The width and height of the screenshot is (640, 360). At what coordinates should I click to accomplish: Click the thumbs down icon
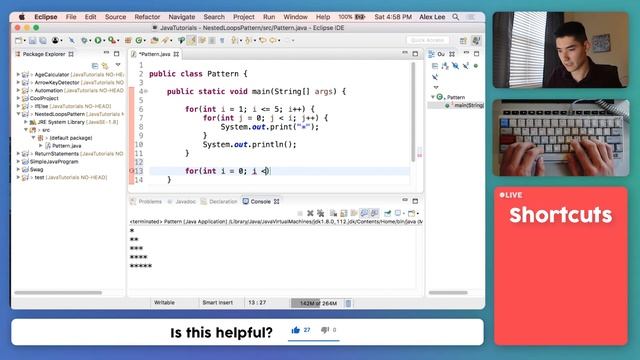[325, 330]
